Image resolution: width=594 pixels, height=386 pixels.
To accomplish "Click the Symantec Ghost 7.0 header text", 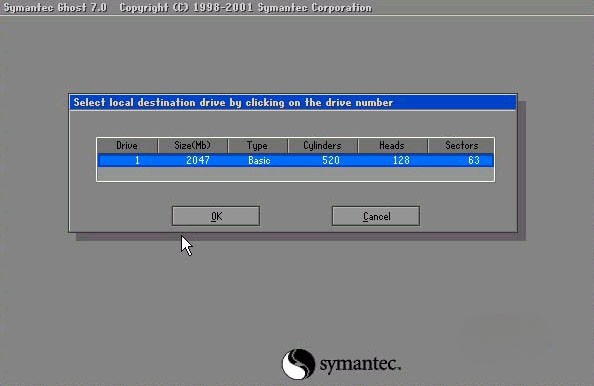I will [x=55, y=8].
